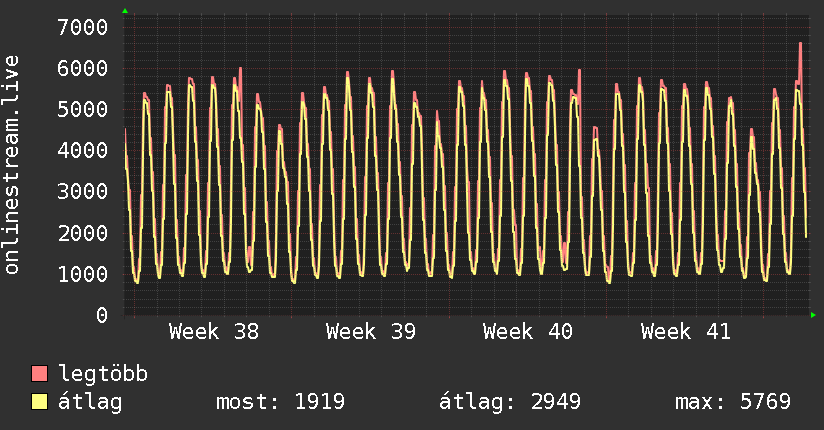Screen dimensions: 824x430
Task: Click the 4000 y-axis label
Action: [x=83, y=150]
